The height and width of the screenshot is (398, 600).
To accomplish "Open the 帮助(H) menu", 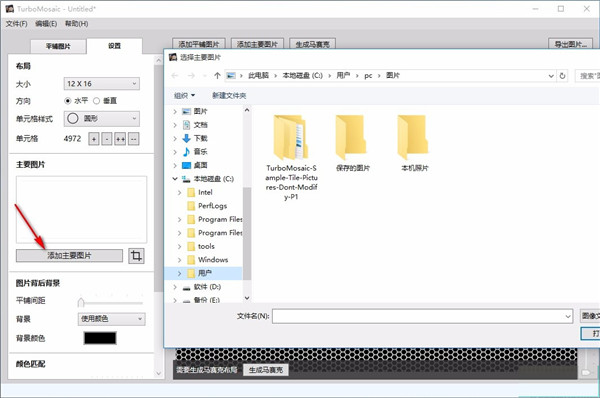I will pyautogui.click(x=76, y=24).
